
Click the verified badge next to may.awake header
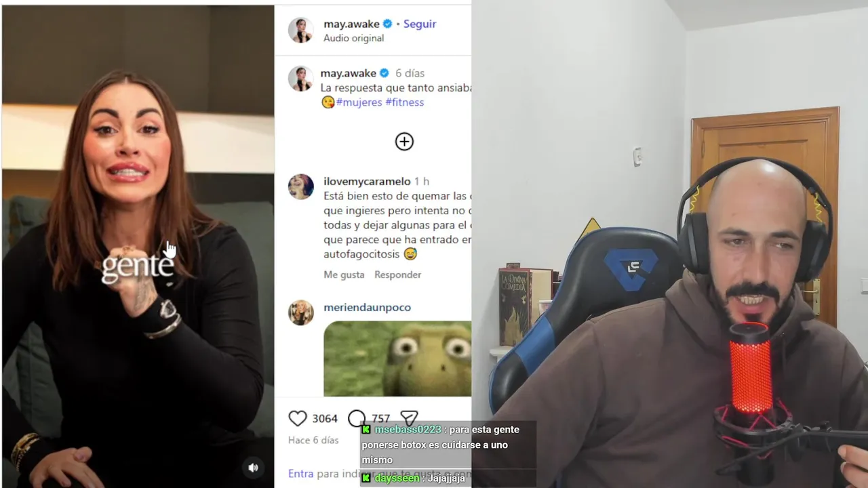(x=387, y=24)
